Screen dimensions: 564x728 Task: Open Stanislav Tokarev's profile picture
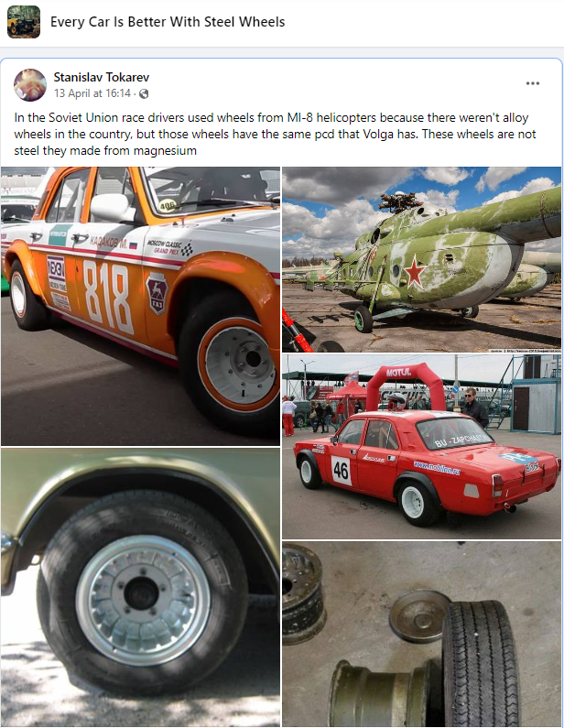point(30,85)
